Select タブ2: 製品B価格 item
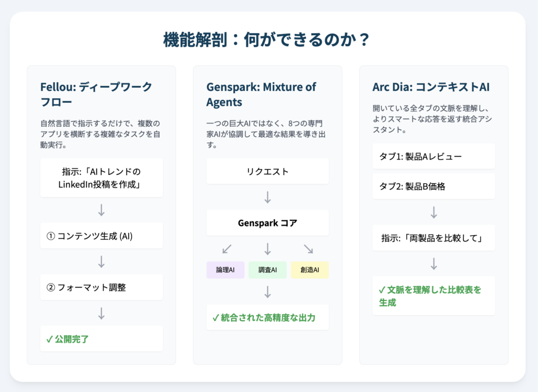The height and width of the screenshot is (392, 538). click(x=433, y=186)
